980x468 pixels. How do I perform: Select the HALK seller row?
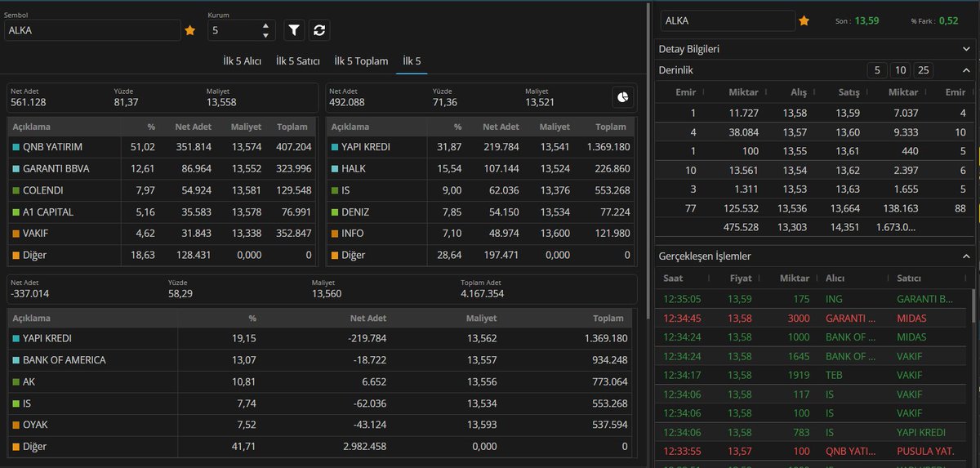pos(481,168)
